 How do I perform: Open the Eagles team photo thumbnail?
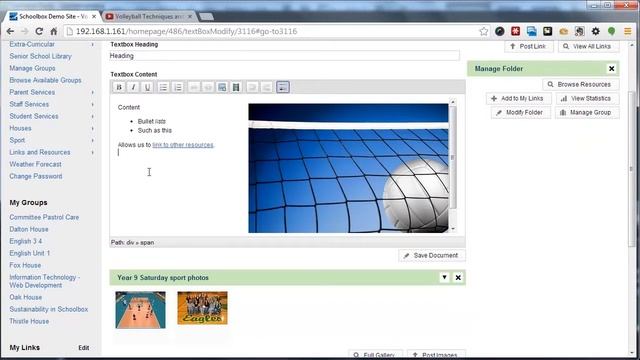pyautogui.click(x=202, y=308)
